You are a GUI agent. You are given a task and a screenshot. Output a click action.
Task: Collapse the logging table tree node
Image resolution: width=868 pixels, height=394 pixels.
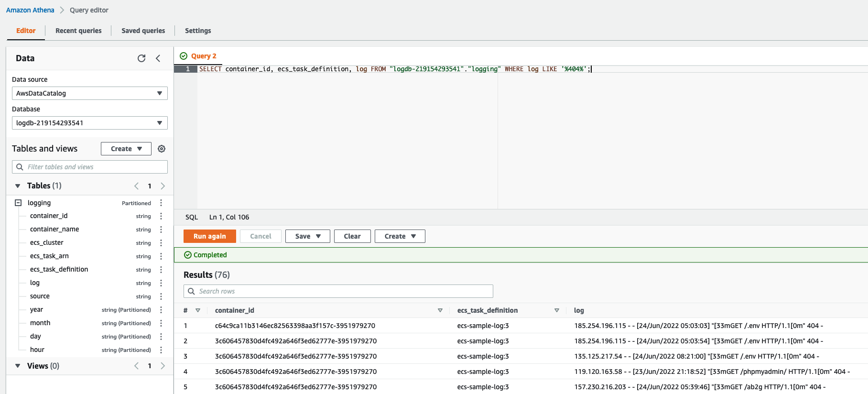click(x=18, y=203)
